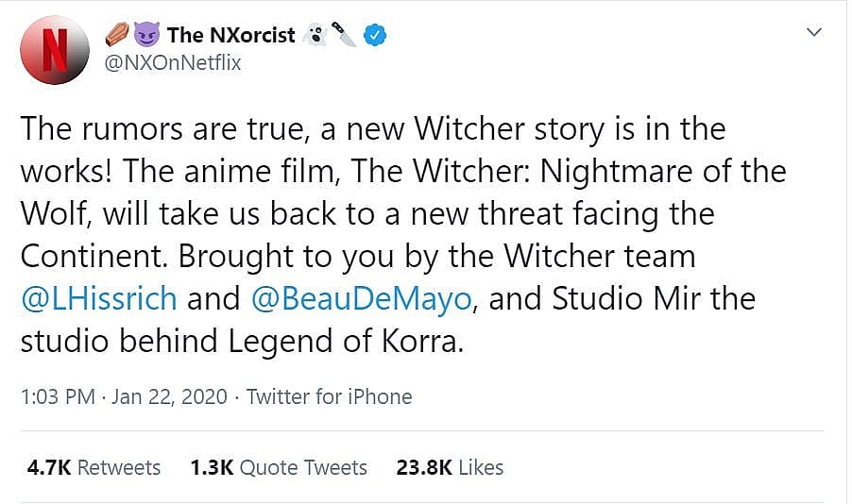The width and height of the screenshot is (852, 504).
Task: Click the knife emoji in the name
Action: (x=345, y=36)
